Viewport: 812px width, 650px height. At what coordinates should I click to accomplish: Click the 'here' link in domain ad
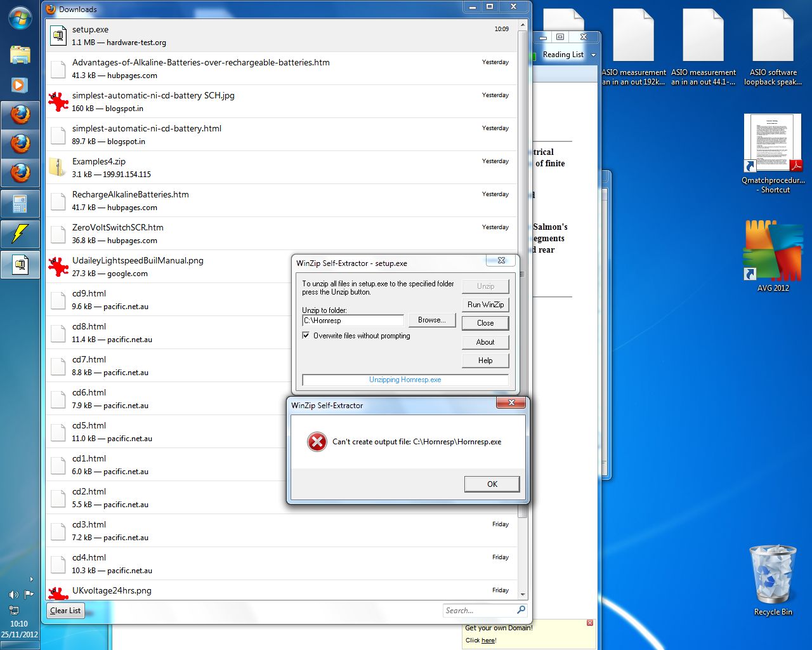tap(488, 640)
